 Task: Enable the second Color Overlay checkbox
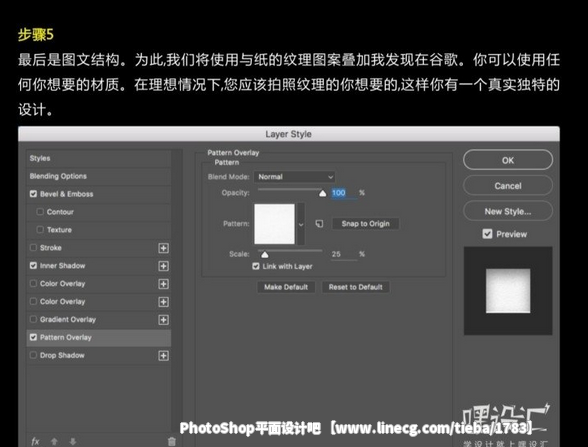33,301
